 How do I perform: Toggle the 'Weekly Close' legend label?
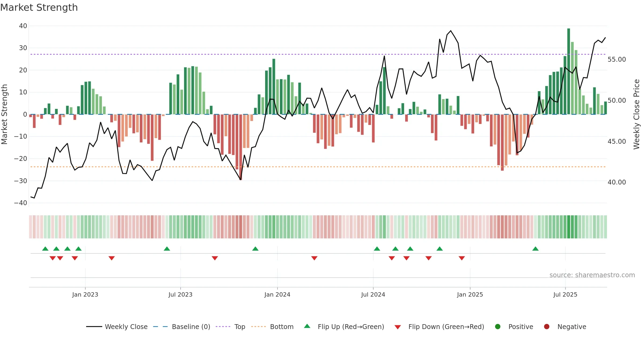126,327
